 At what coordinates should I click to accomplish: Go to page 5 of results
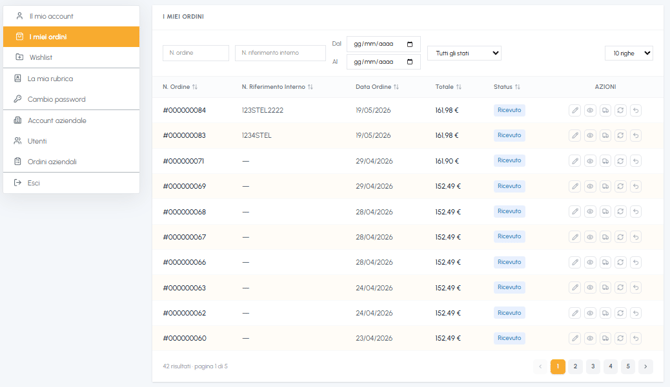point(628,366)
